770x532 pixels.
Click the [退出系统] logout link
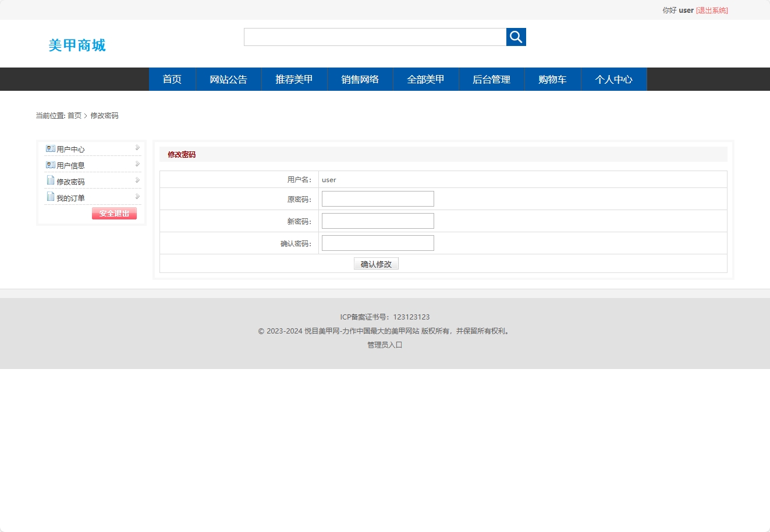711,10
